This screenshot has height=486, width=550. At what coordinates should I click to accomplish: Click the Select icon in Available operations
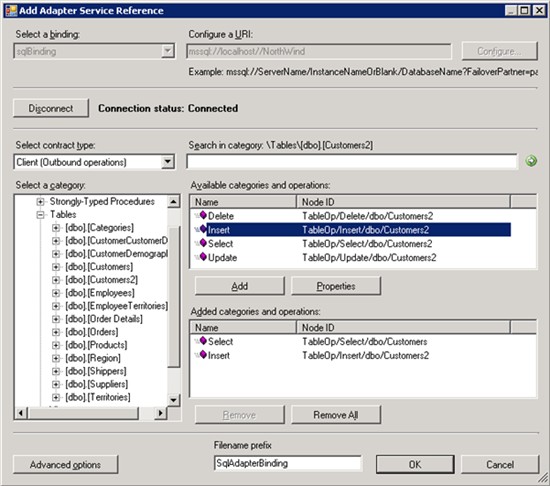click(x=203, y=243)
